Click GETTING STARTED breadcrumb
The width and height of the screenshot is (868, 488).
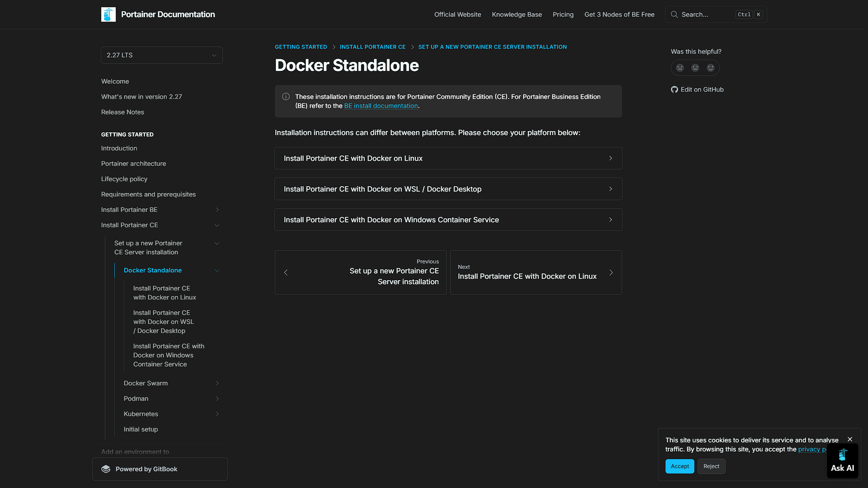click(301, 47)
